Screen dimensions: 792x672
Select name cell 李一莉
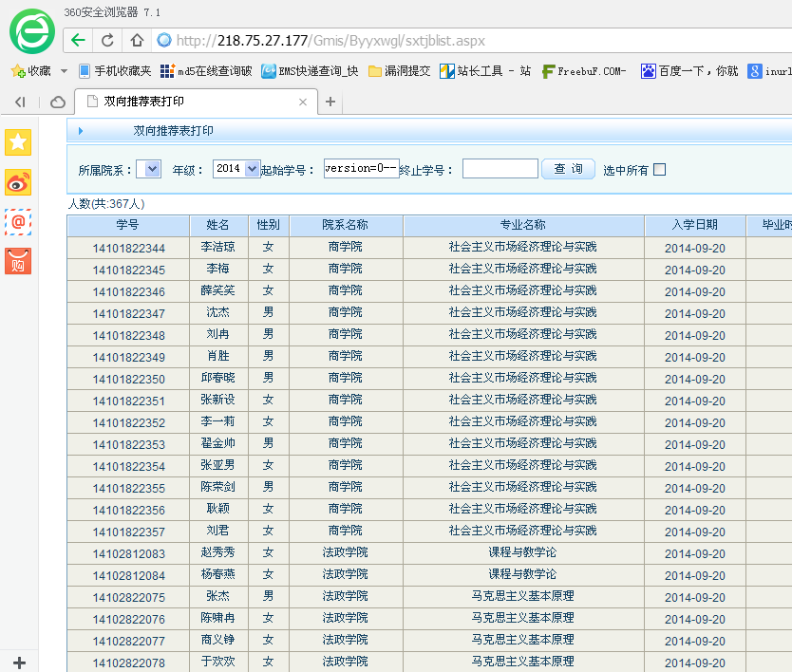[218, 421]
